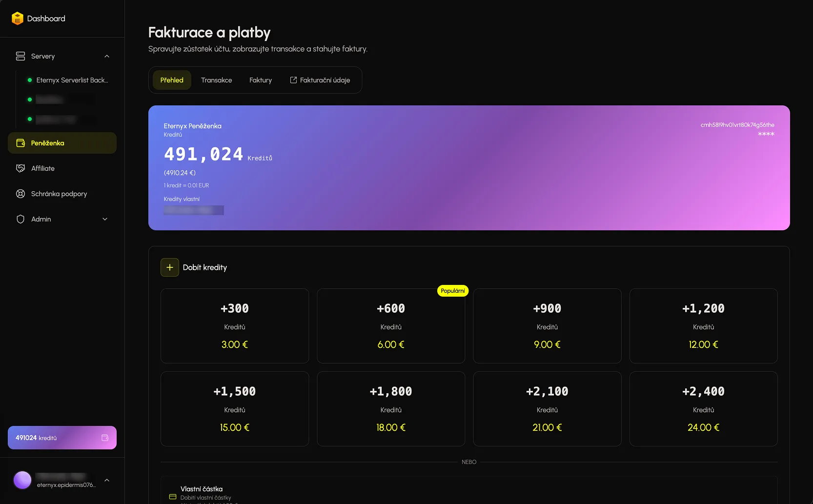This screenshot has height=504, width=813.
Task: Click the 491,024 Kreditů balance value
Action: tap(218, 155)
